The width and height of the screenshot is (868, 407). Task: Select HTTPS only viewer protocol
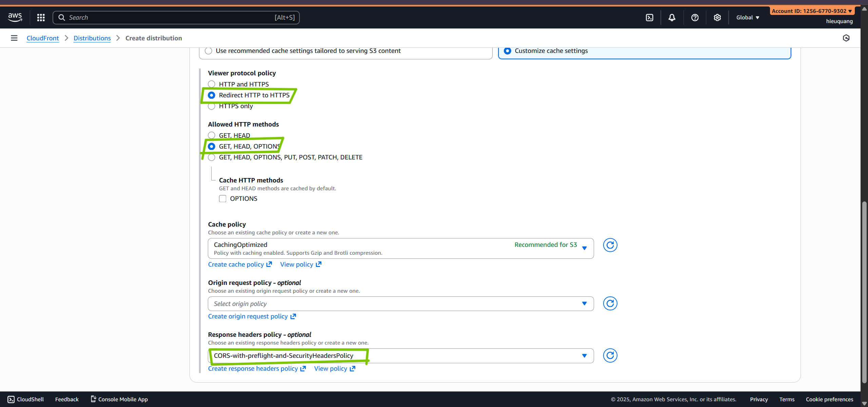pos(212,106)
